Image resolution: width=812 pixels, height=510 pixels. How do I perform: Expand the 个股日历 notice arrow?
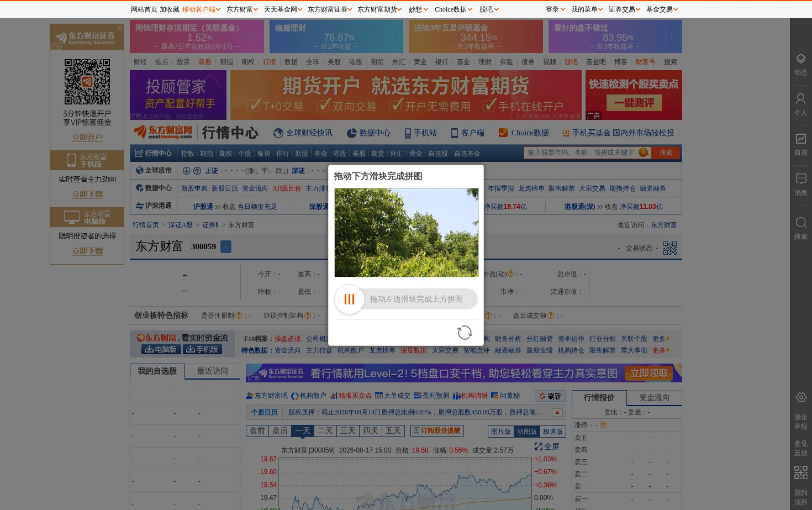point(557,412)
